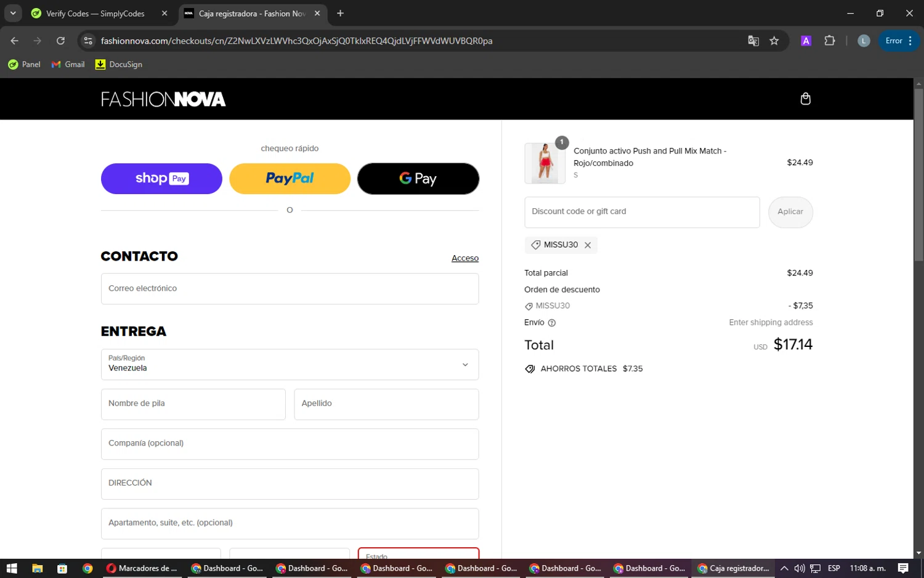Open the Estado field

418,553
